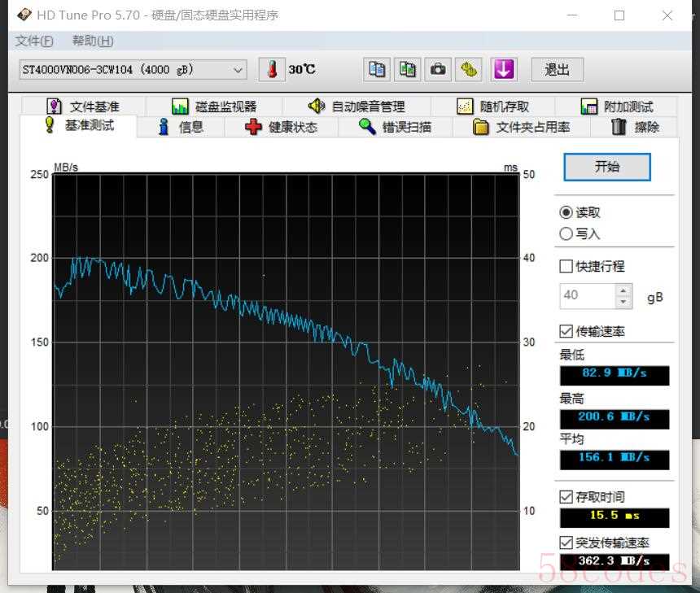Open the 帮助 menu
This screenshot has width=700, height=593.
pos(93,41)
